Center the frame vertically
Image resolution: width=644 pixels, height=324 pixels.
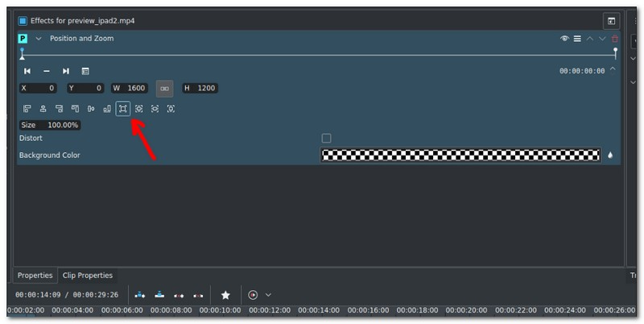tap(91, 109)
